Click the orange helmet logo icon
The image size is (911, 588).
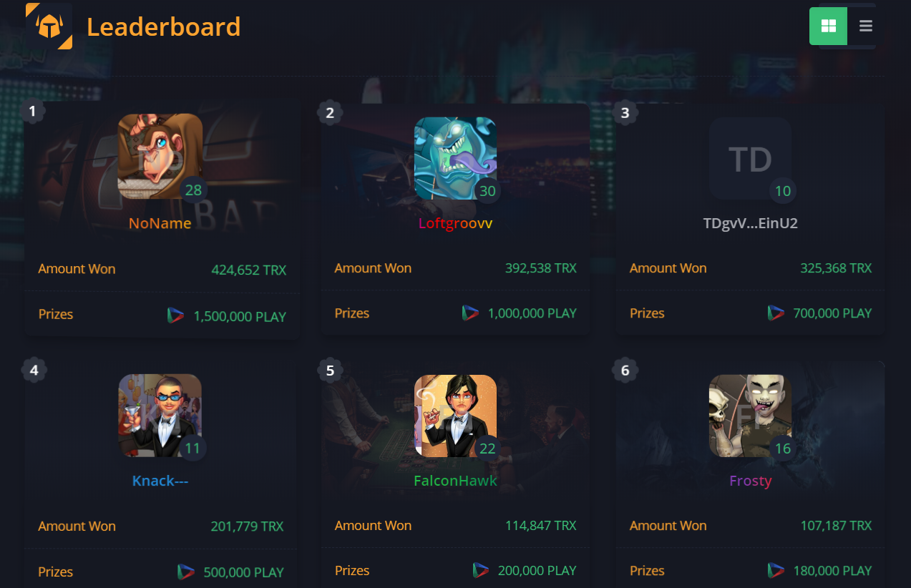pos(49,26)
